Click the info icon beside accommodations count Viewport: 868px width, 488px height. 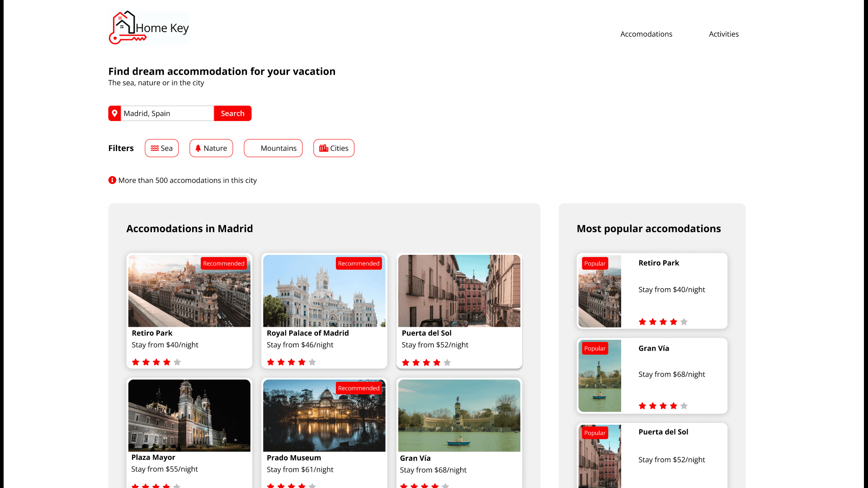click(x=112, y=180)
